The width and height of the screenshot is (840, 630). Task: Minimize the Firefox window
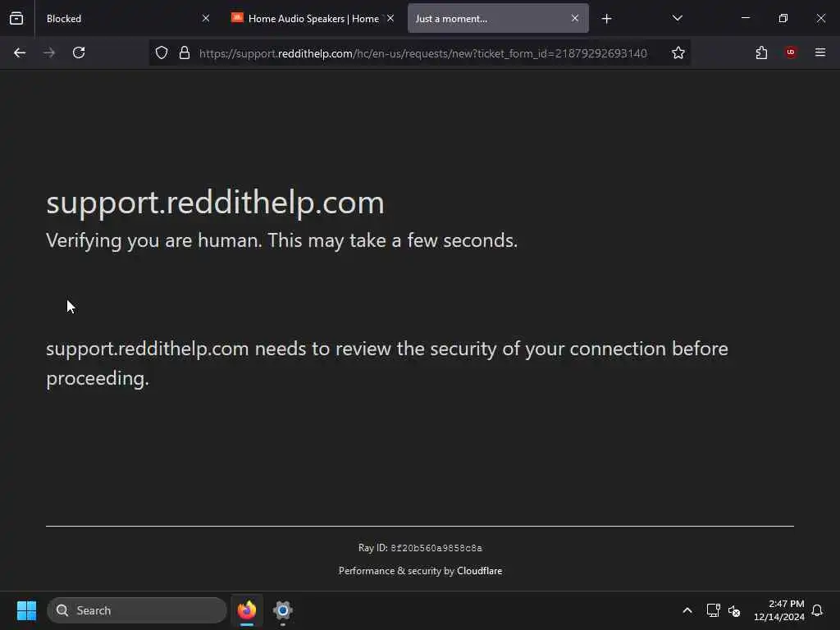(x=745, y=18)
